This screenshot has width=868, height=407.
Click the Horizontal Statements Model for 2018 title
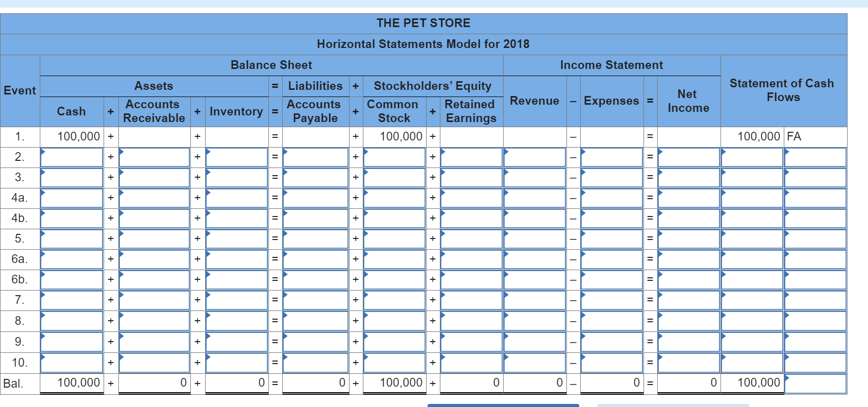point(423,44)
